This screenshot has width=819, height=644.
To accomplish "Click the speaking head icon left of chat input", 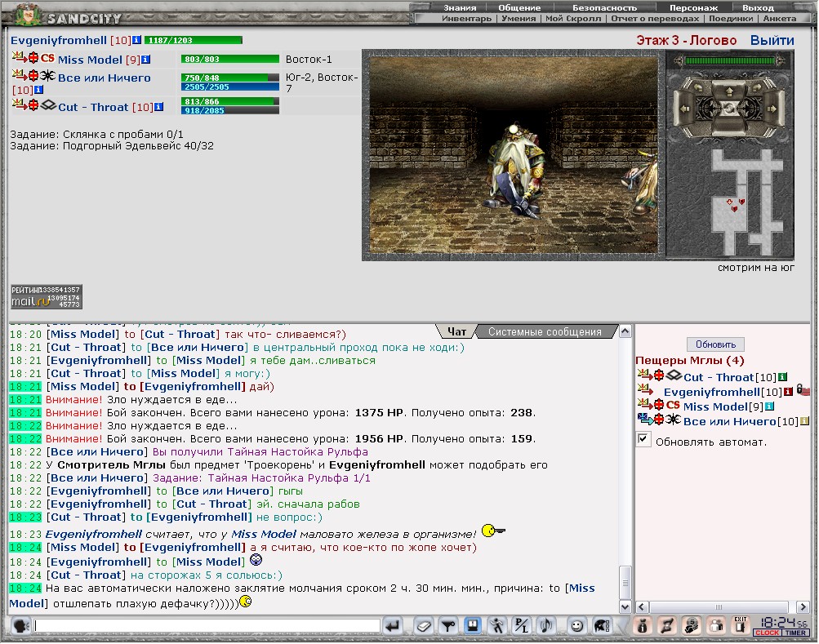I will [x=21, y=625].
